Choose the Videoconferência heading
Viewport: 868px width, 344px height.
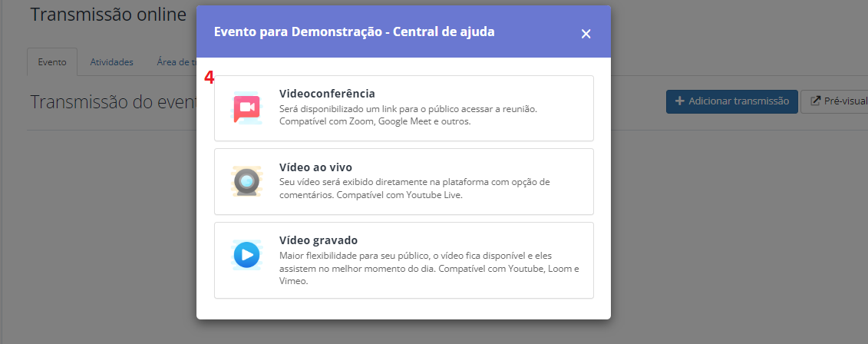click(327, 94)
